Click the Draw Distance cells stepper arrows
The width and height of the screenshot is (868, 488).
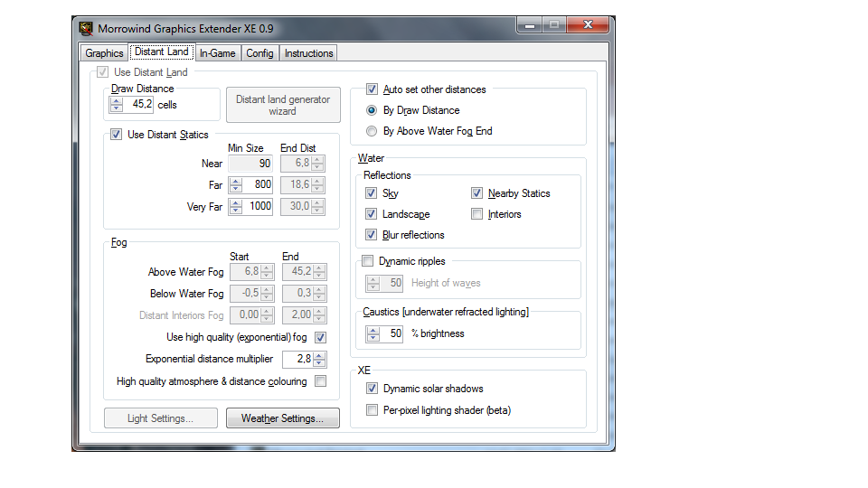coord(117,104)
